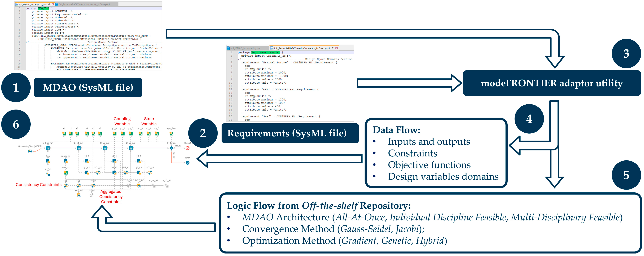Image resolution: width=644 pixels, height=256 pixels.
Task: Select the cD1_s1 constraint node
Action: click(98, 172)
